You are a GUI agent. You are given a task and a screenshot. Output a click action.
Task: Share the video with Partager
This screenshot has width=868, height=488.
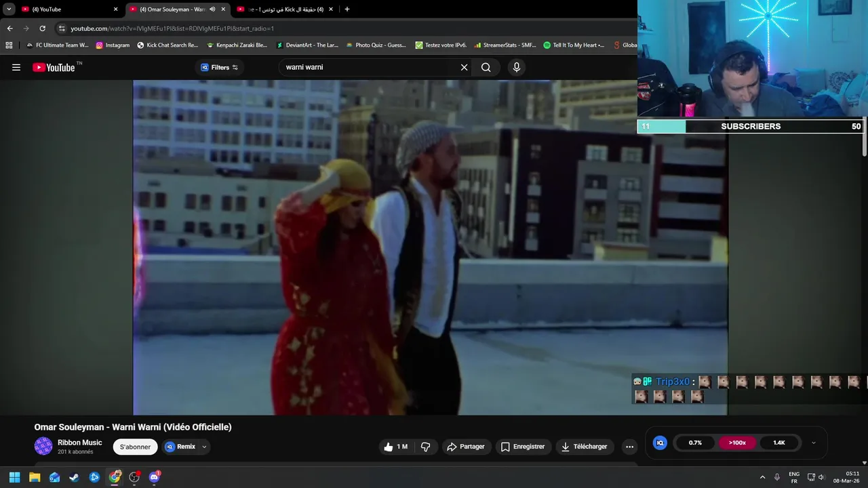pos(466,447)
